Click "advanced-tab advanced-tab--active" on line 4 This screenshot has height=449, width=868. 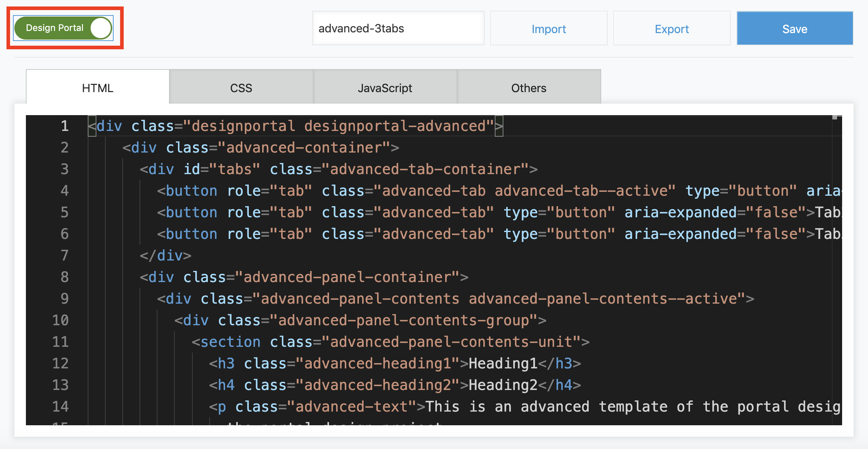[525, 191]
